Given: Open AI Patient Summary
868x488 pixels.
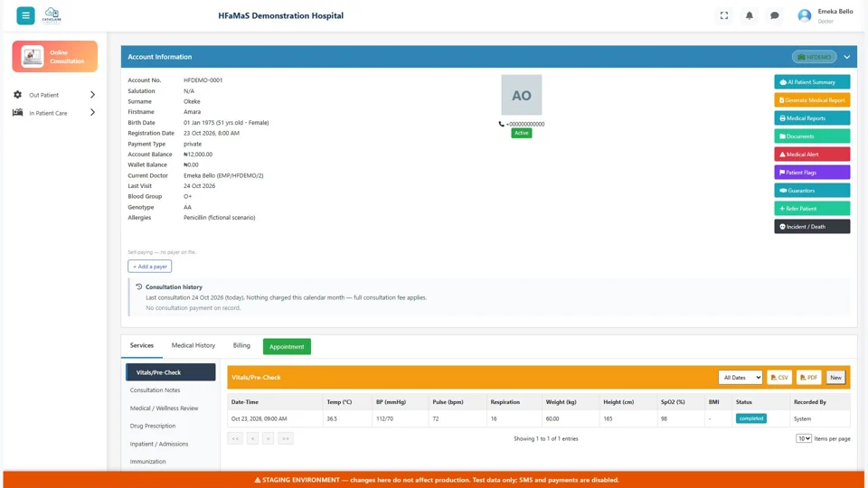Looking at the screenshot, I should pos(812,82).
